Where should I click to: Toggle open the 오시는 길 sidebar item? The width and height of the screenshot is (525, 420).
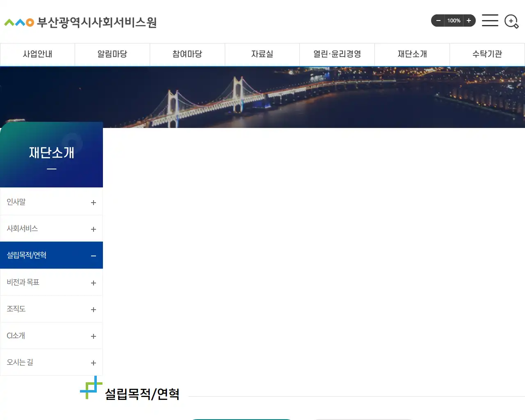click(93, 362)
